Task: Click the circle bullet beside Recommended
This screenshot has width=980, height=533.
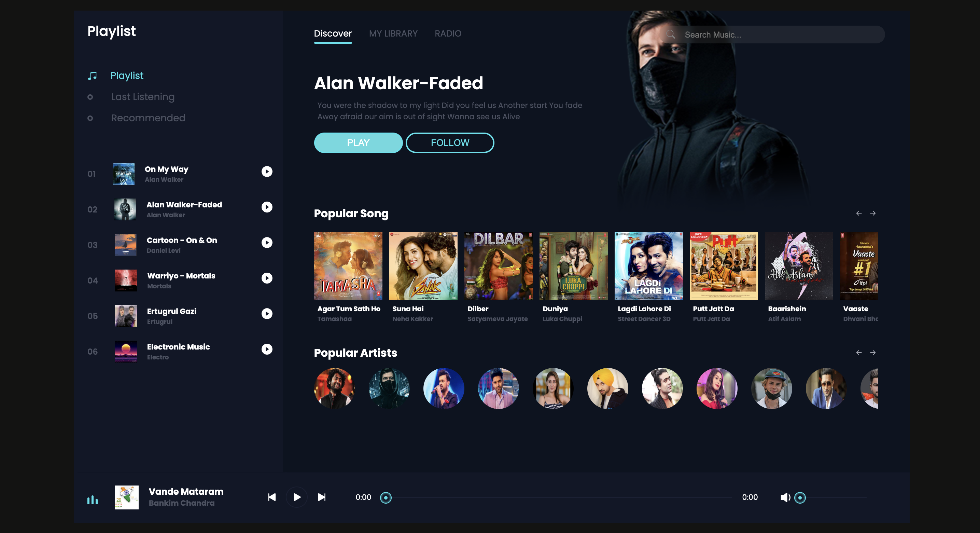Action: point(90,118)
